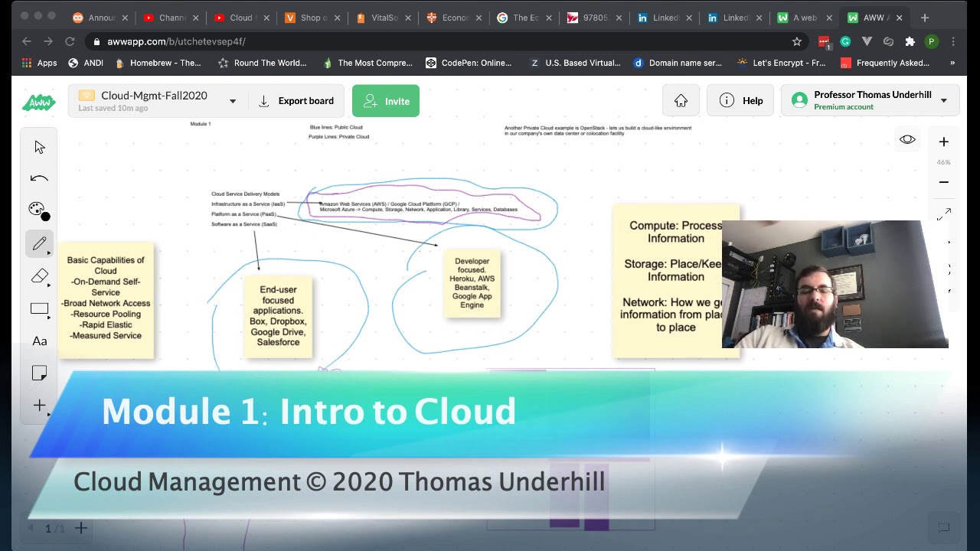Open the ANDI bookmark
Image resolution: width=980 pixels, height=551 pixels.
86,63
